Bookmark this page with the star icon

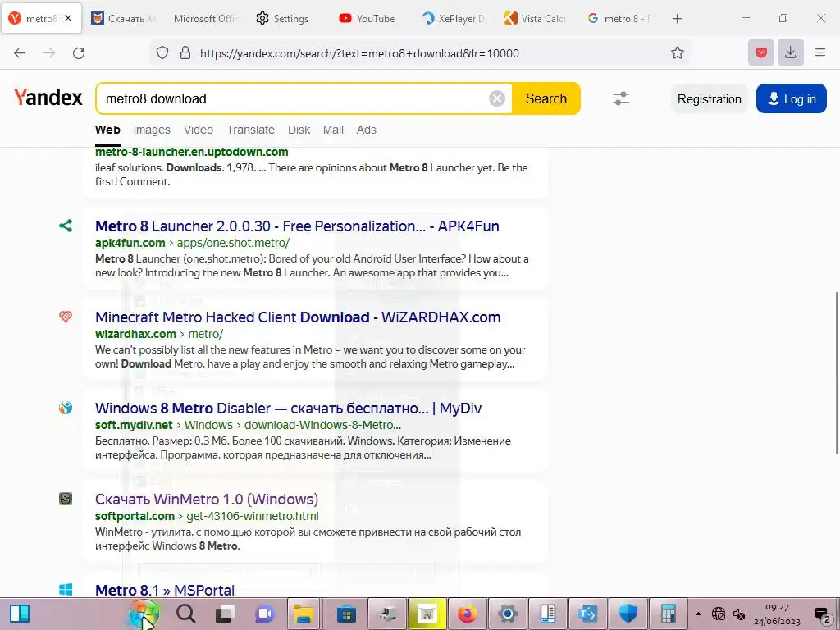pyautogui.click(x=677, y=53)
